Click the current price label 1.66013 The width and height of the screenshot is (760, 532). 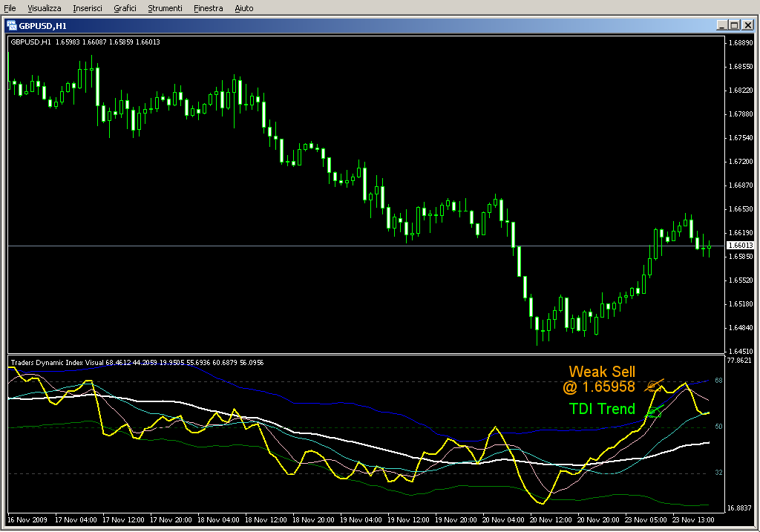[x=740, y=246]
